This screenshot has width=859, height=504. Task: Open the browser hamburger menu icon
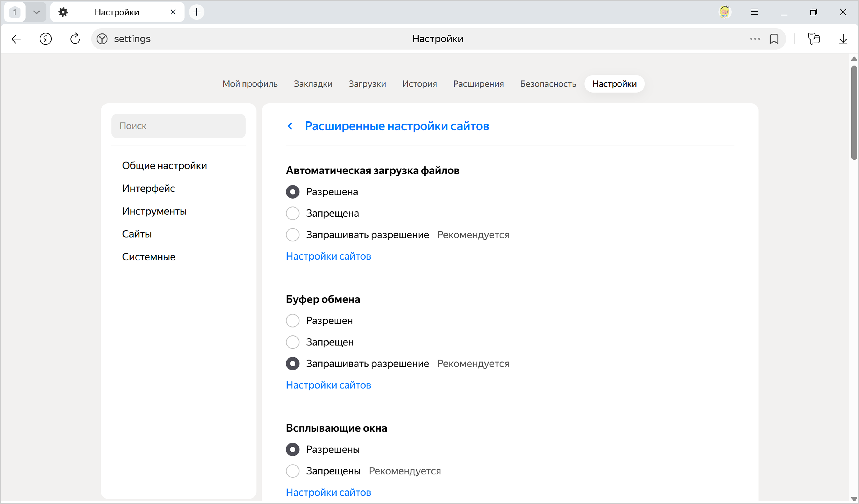(x=754, y=12)
